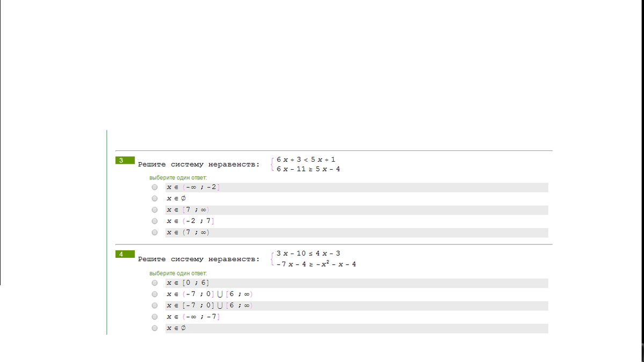Viewport: 644px width, 362px height.
Task: Click question 3 'Решите систему неравенств' text
Action: click(198, 165)
